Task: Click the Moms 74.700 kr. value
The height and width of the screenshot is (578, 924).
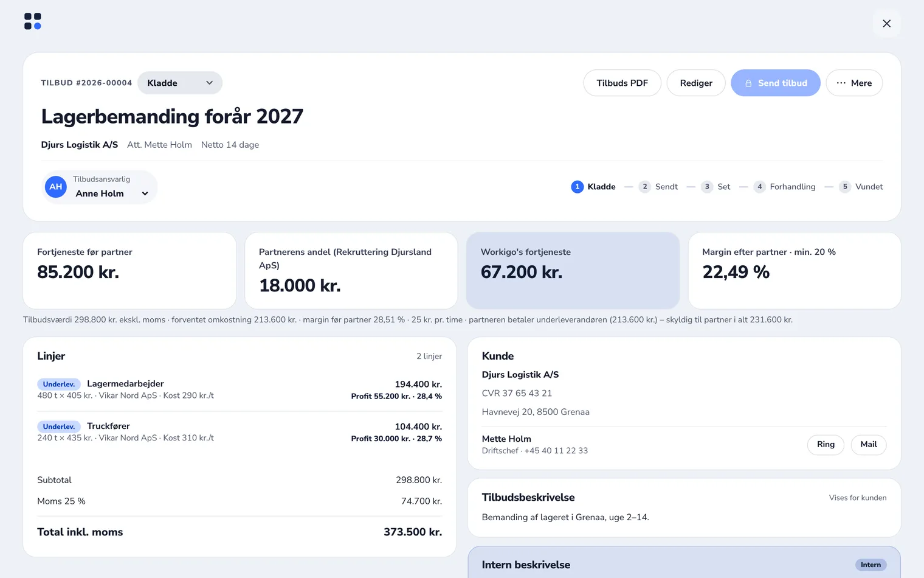Action: click(x=421, y=501)
